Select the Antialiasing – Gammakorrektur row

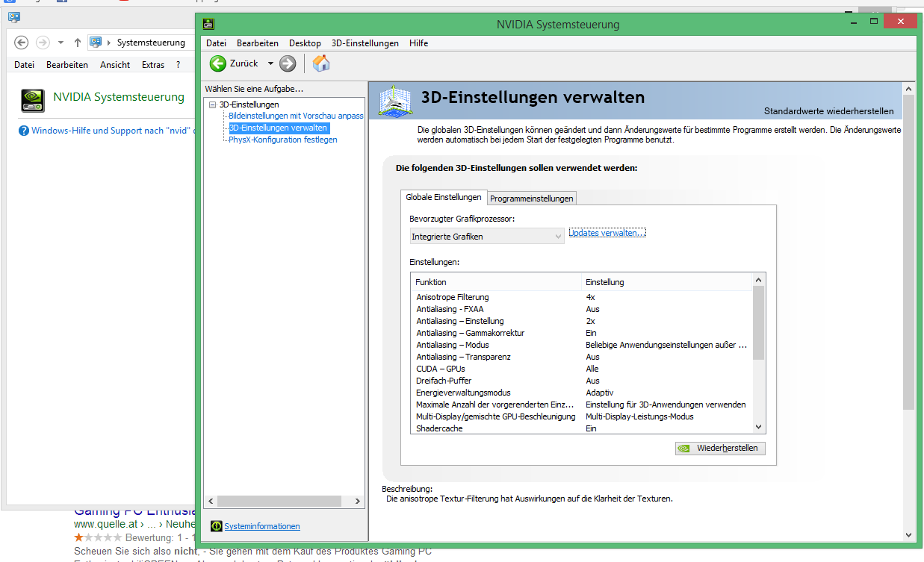click(581, 333)
